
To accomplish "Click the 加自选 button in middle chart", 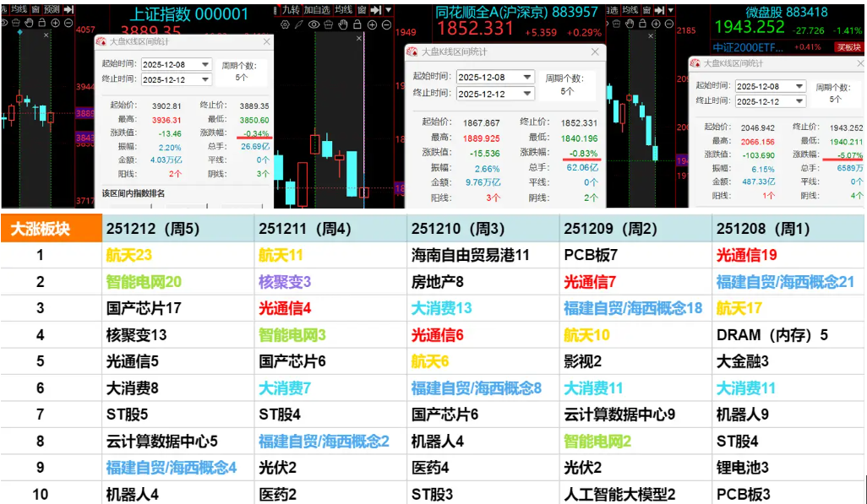I will pyautogui.click(x=317, y=9).
